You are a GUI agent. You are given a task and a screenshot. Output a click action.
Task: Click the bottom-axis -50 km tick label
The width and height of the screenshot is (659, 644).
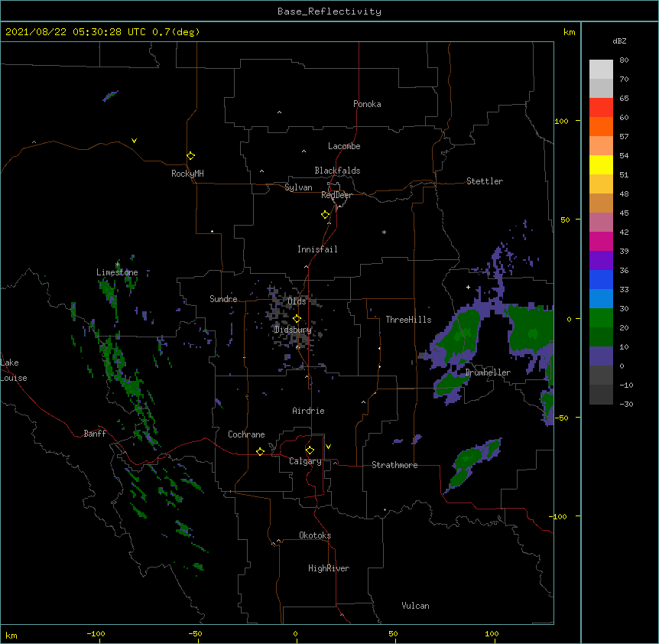pos(195,633)
